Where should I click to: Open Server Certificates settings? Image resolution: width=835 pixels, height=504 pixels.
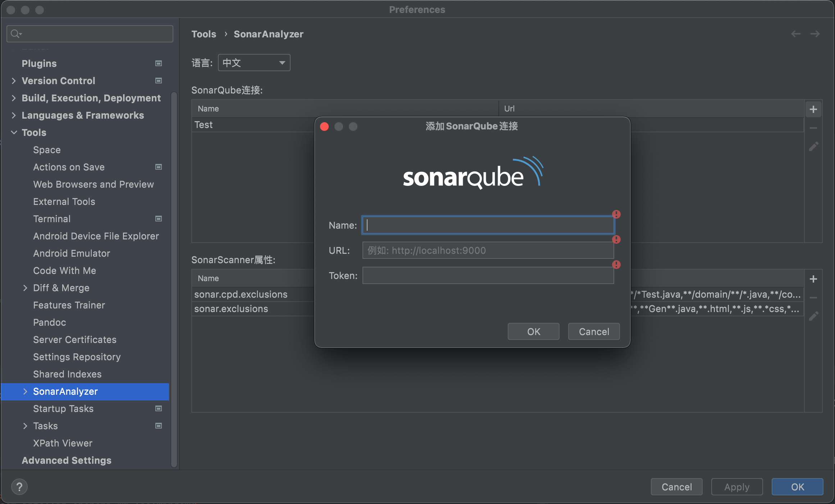pyautogui.click(x=75, y=339)
